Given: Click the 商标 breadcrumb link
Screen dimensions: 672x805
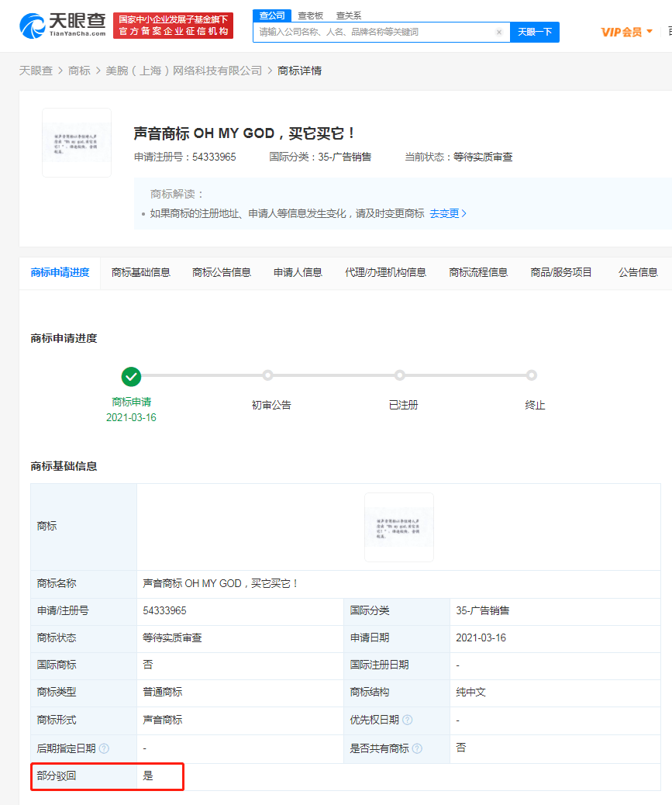Looking at the screenshot, I should point(80,70).
